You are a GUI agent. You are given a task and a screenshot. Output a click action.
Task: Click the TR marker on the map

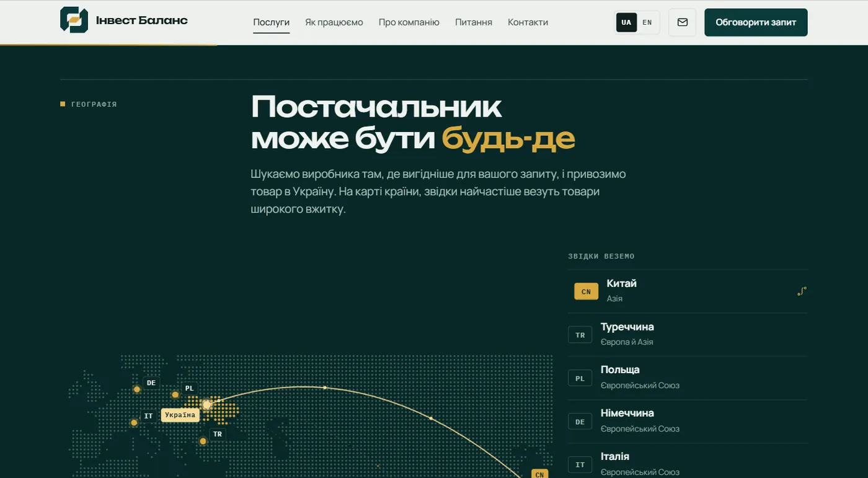click(x=218, y=434)
